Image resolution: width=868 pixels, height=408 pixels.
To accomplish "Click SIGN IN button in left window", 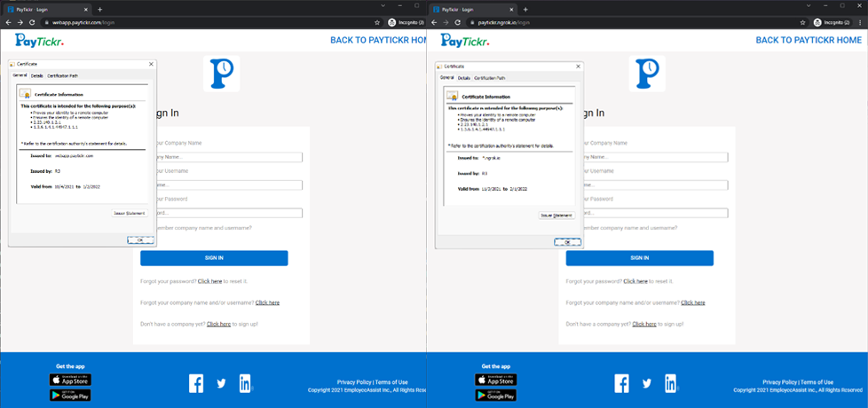I will 214,258.
